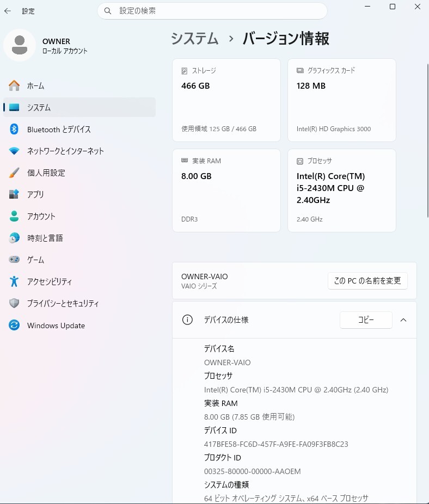The image size is (429, 504).
Task: Open Bluetooth とデバイス settings
Action: point(79,129)
